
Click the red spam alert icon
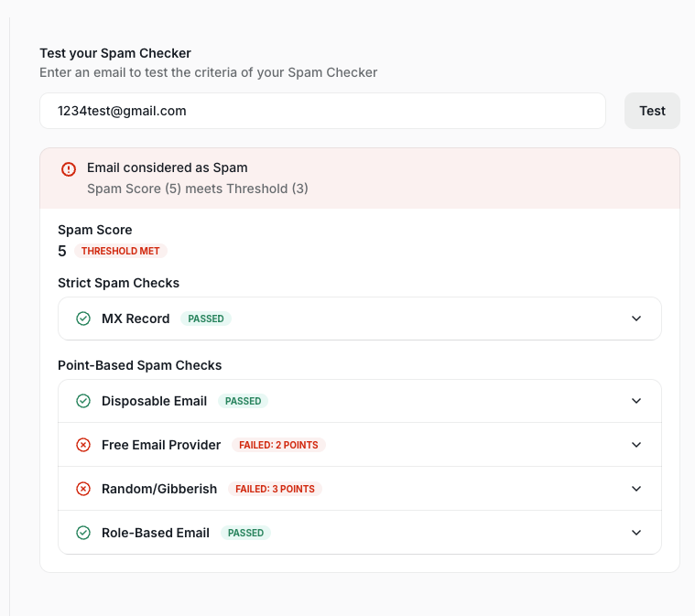point(69,169)
